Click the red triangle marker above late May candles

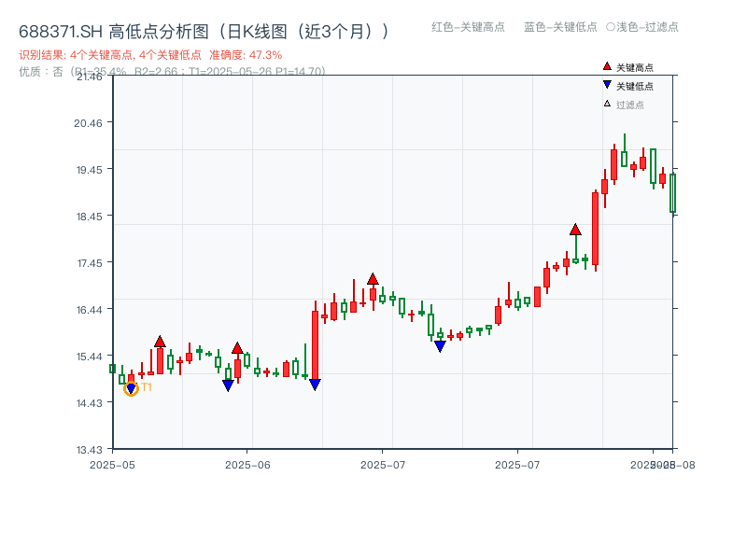[x=160, y=341]
